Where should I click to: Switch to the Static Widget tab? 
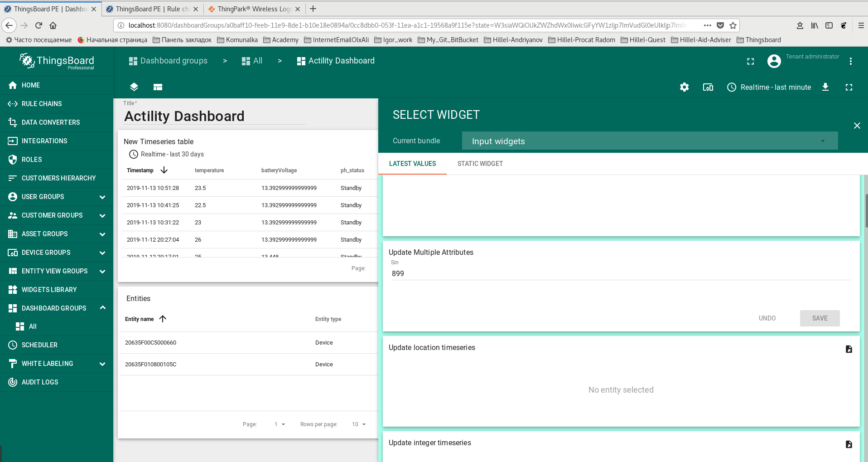point(480,164)
